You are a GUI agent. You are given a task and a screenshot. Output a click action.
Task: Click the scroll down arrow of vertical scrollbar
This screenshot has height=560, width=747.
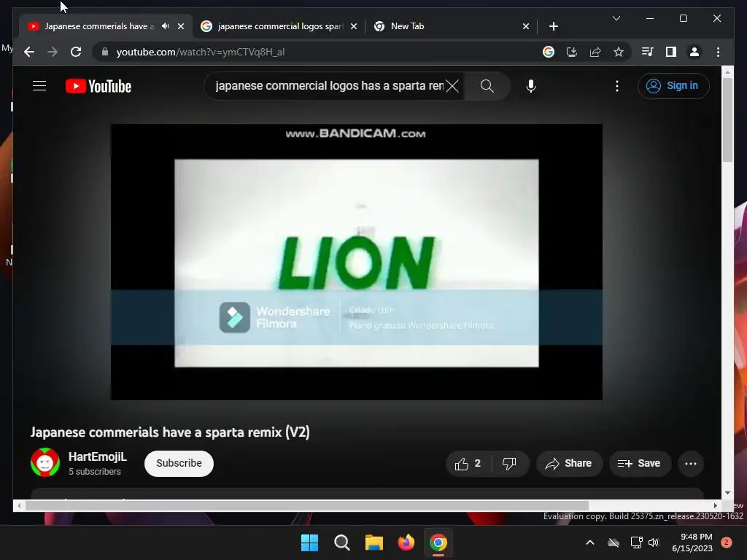(x=727, y=493)
